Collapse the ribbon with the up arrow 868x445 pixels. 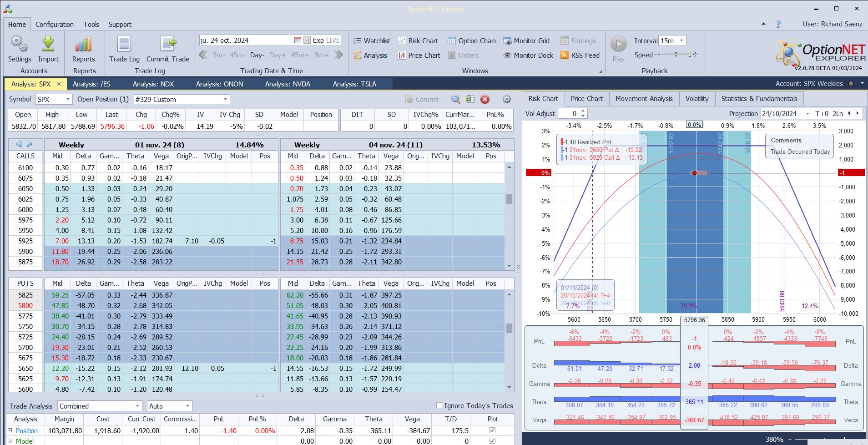pyautogui.click(x=763, y=24)
